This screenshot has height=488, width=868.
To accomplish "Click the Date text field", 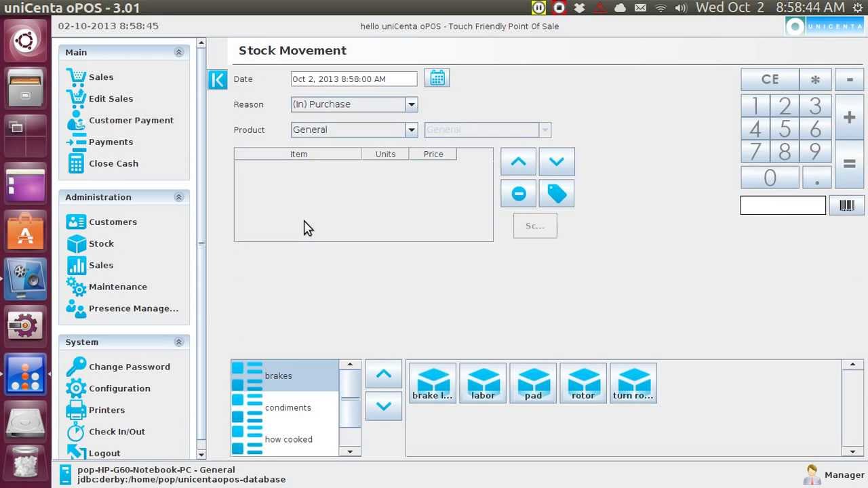I will click(354, 79).
